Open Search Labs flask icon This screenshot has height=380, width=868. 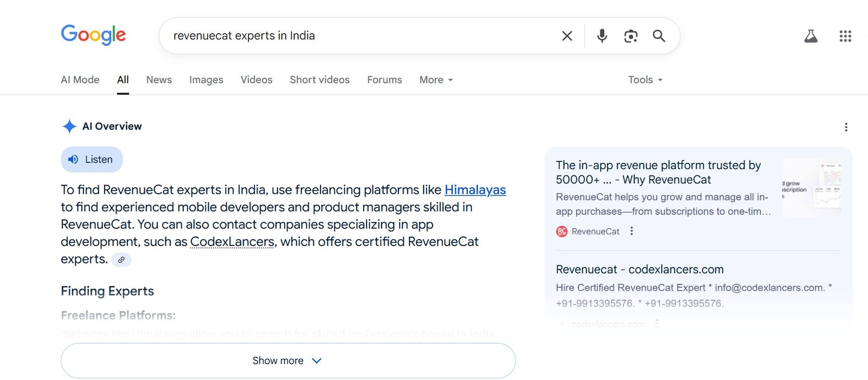pyautogui.click(x=810, y=36)
